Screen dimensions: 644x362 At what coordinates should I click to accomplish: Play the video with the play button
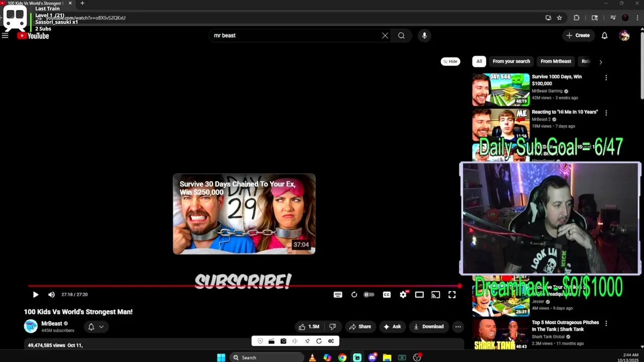[35, 295]
